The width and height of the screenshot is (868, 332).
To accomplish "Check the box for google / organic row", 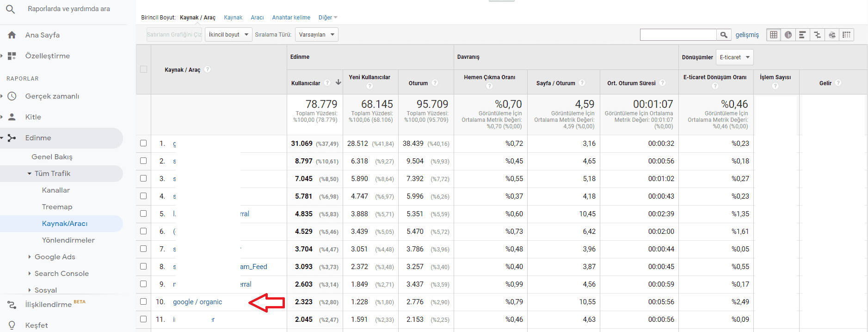I will (x=143, y=302).
